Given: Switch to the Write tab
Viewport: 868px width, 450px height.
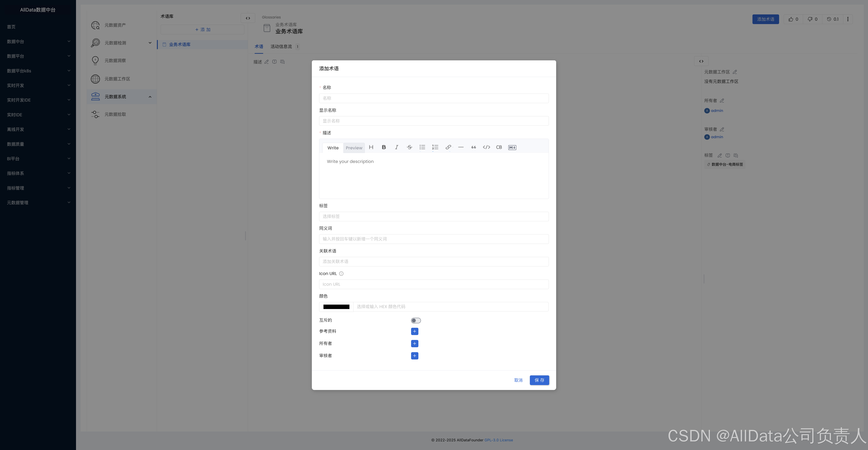Looking at the screenshot, I should [x=333, y=148].
